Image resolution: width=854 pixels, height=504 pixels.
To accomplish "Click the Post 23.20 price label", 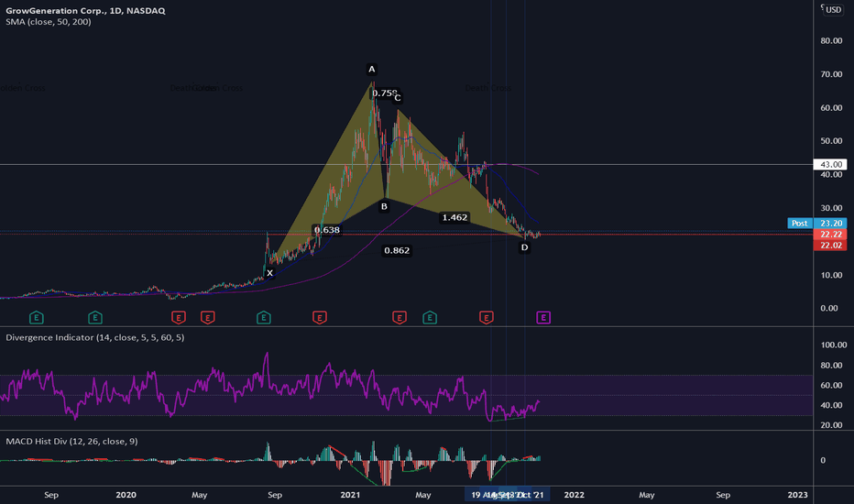I will pyautogui.click(x=817, y=223).
